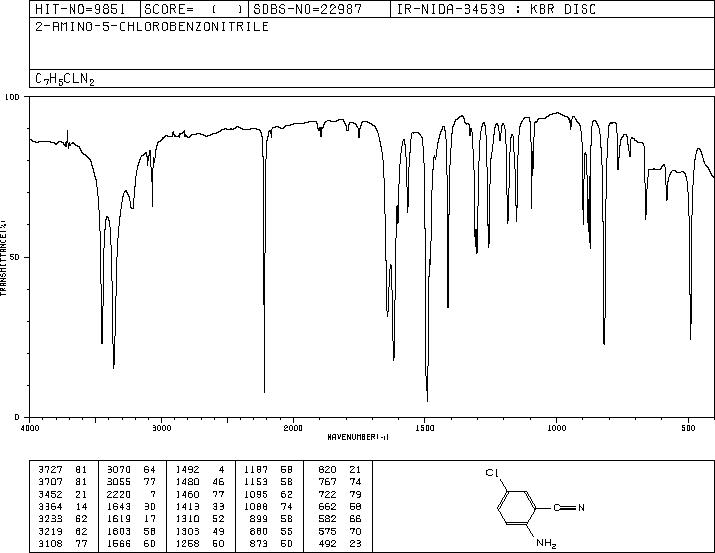Click the benzene ring in the structure drawing
715x553 pixels.
517,507
